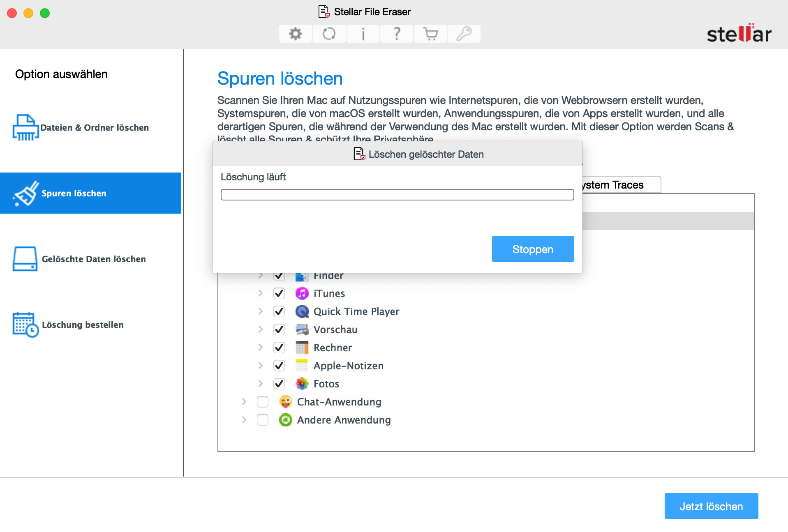Click the Stellar File Eraser title icon
This screenshot has height=532, width=788.
(x=324, y=12)
